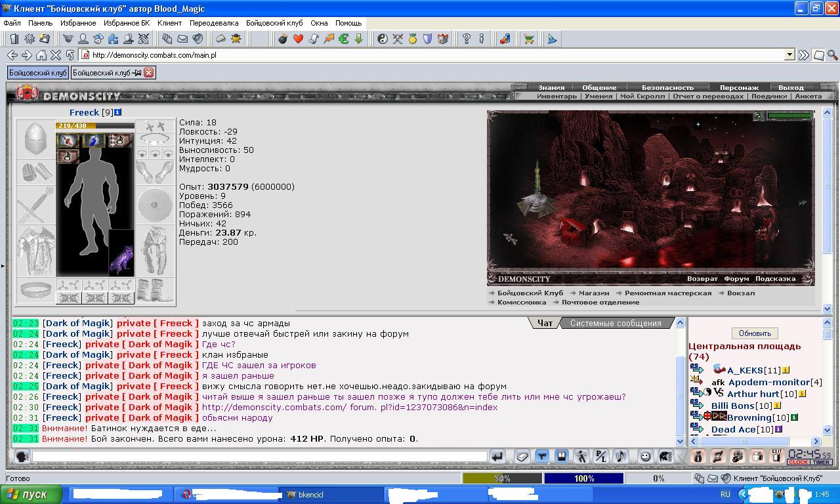Go to Магазин location link
This screenshot has width=840, height=504.
[x=594, y=293]
